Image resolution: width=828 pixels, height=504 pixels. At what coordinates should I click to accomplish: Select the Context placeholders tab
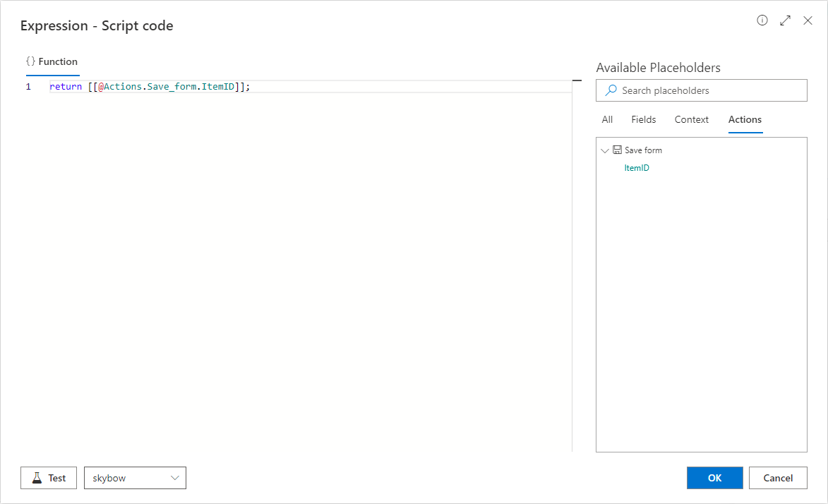coord(691,119)
